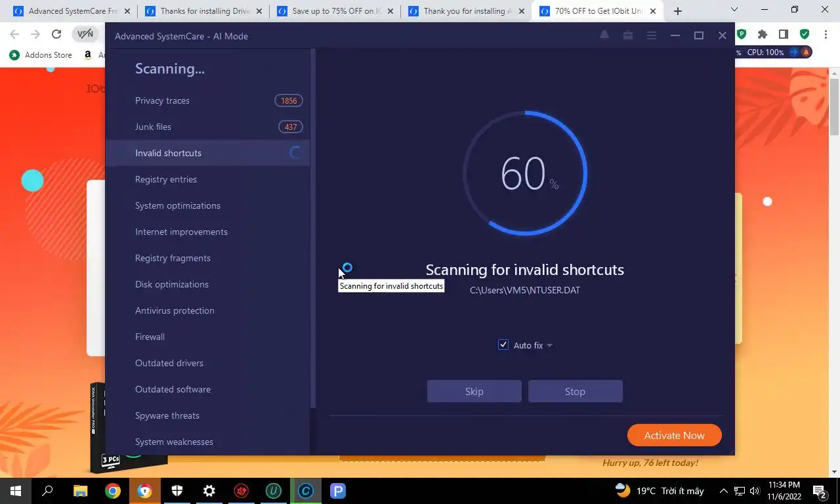
Task: Click the scanned path C:\Users\VM5\NTUSER.DAT
Action: [x=525, y=290]
